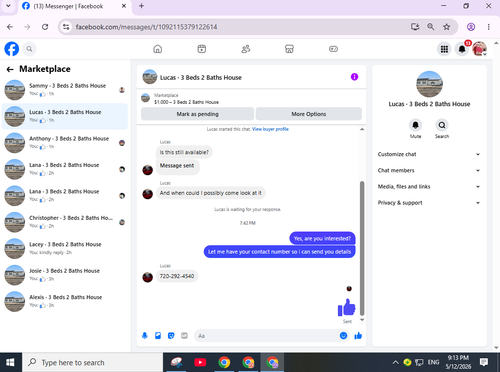
Task: Expand Privacy & support section
Action: [429, 203]
